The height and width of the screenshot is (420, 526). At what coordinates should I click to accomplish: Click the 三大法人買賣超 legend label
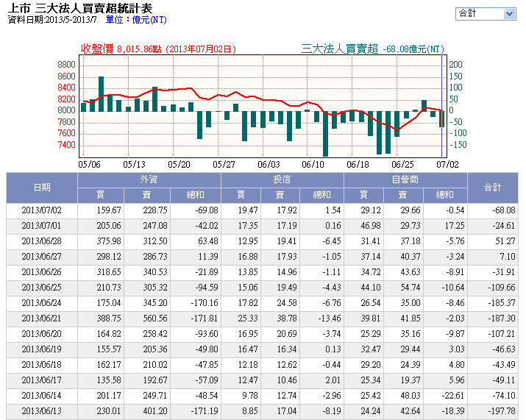pyautogui.click(x=340, y=49)
